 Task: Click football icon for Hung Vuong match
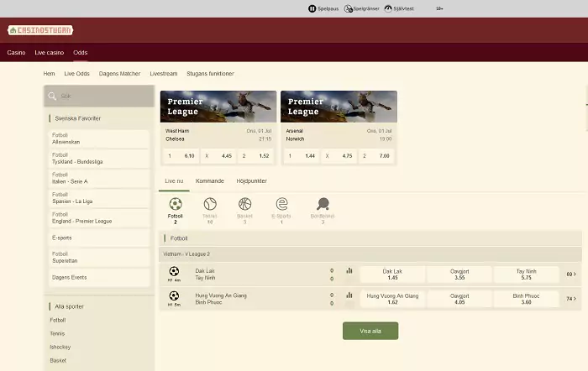click(174, 295)
